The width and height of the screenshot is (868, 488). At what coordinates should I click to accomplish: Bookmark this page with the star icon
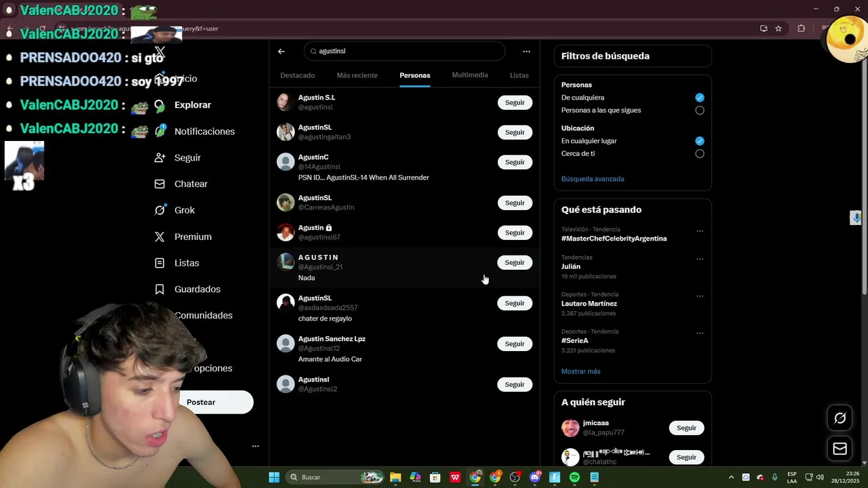(x=778, y=28)
